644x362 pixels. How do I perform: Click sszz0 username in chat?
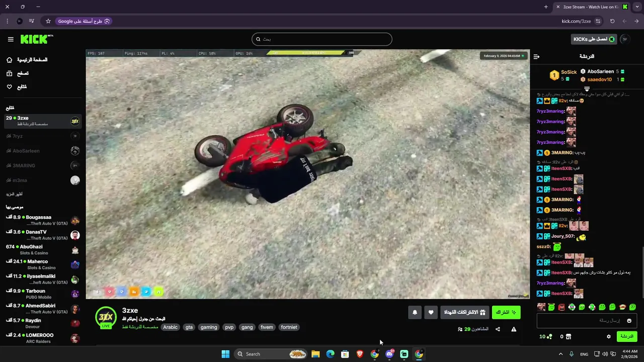[544, 247]
